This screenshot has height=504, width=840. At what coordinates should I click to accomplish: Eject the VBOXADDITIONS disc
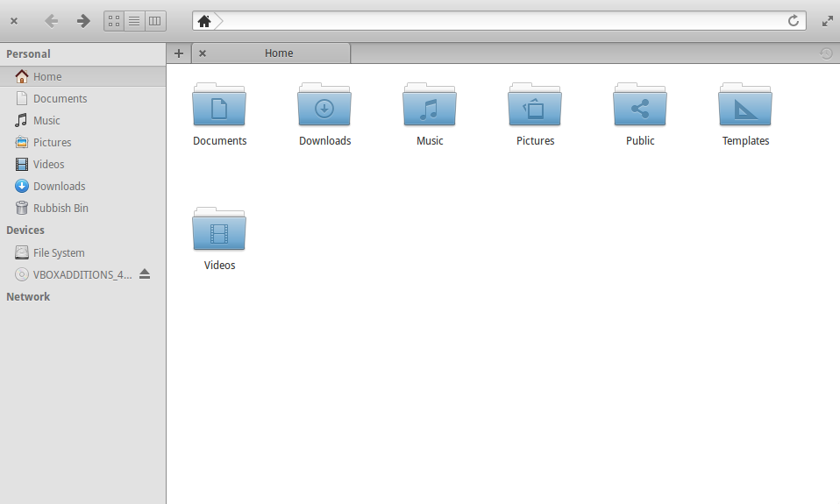point(145,274)
